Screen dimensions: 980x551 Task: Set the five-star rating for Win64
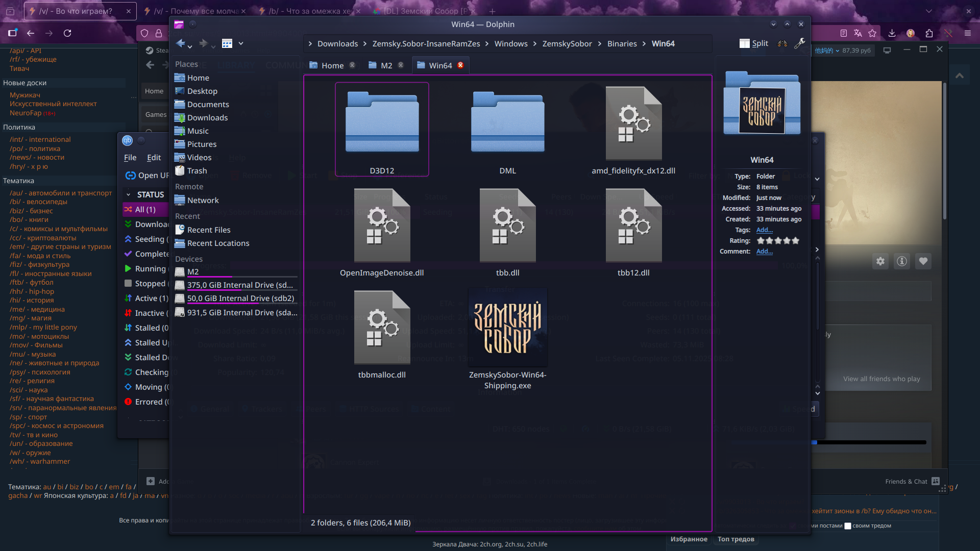(x=795, y=241)
